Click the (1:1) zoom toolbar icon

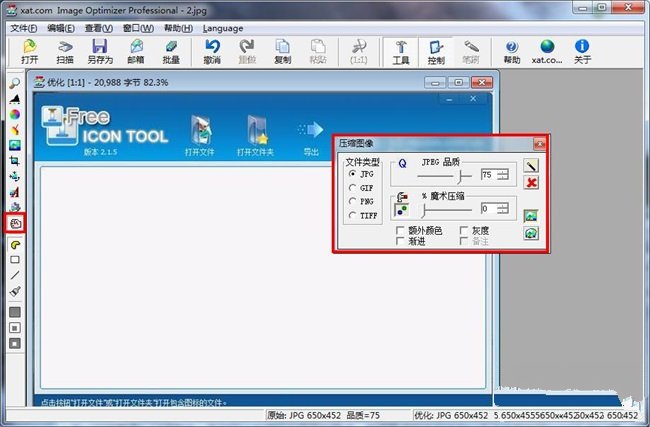click(x=358, y=51)
